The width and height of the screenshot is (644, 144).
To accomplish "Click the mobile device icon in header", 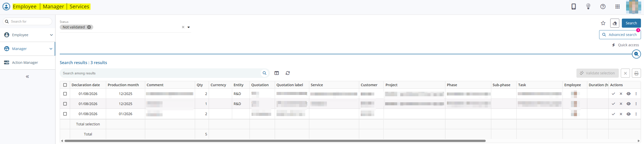I will click(573, 7).
